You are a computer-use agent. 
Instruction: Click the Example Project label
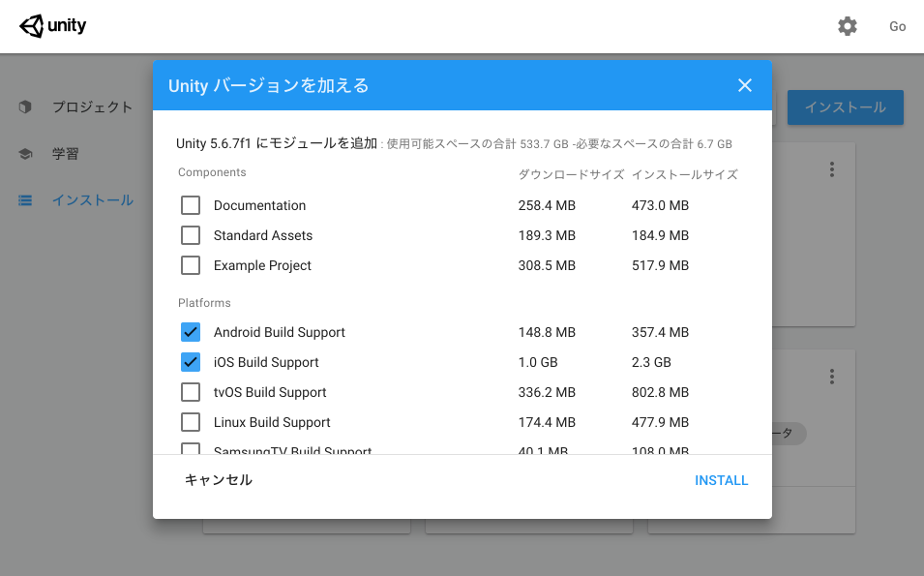(262, 265)
